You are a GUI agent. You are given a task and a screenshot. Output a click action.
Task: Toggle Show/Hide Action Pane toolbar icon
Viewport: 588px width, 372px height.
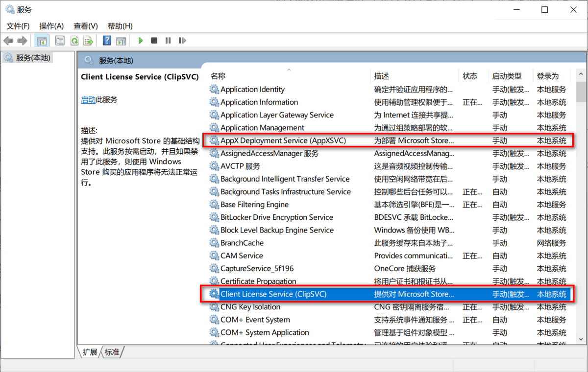click(121, 41)
